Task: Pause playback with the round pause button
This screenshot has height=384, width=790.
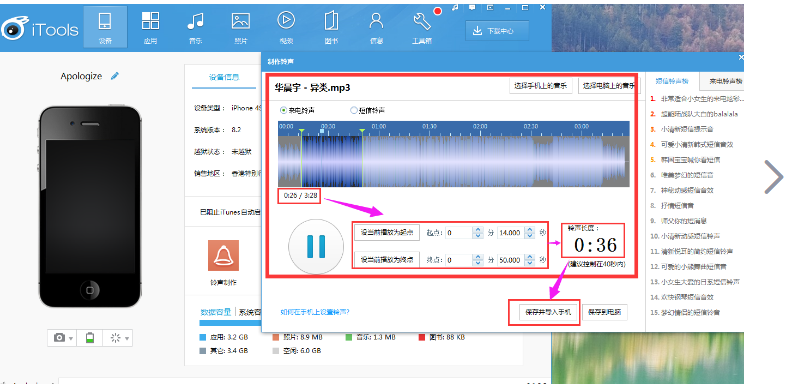Action: tap(316, 247)
